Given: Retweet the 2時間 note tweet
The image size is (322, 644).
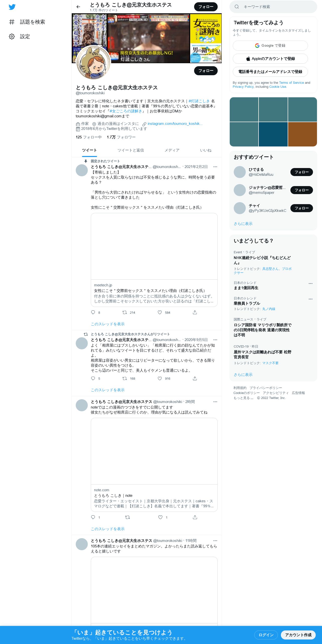Looking at the screenshot, I should [x=127, y=517].
